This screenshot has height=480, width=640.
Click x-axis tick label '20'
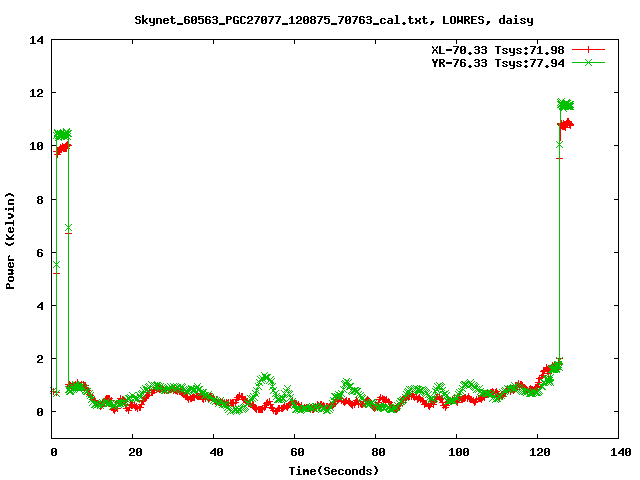(135, 452)
